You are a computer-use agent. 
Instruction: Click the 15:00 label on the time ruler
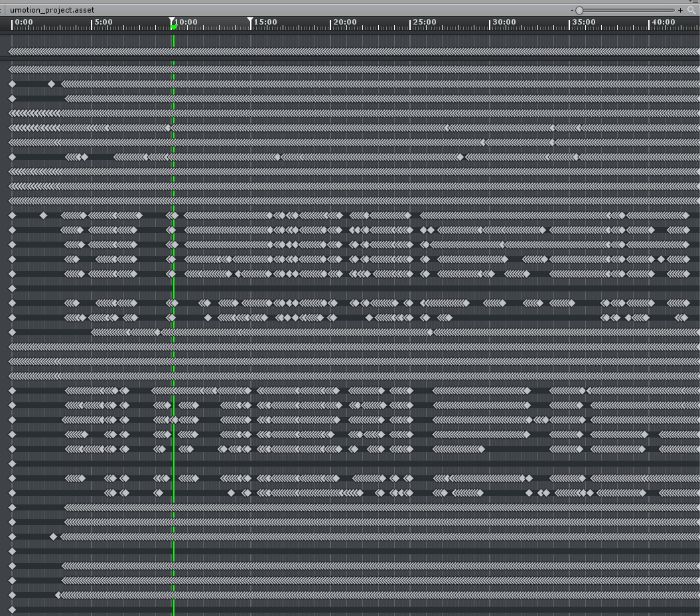265,22
